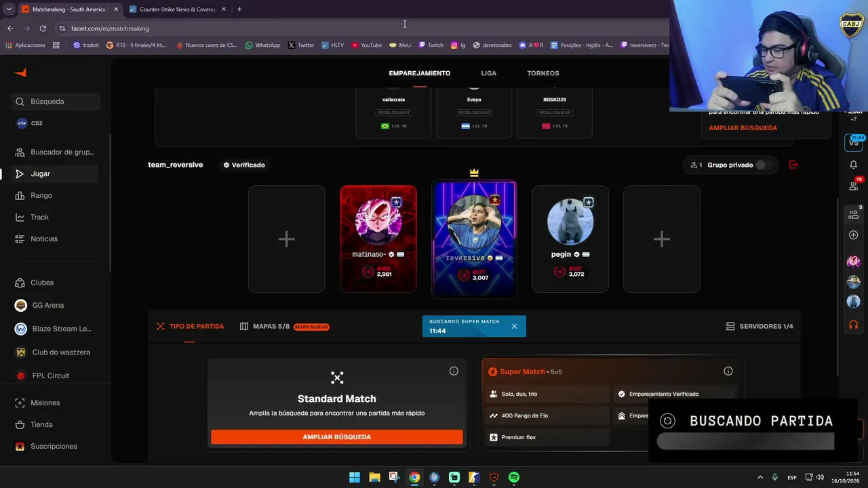Click the plus icon in the right sidebar

[854, 235]
